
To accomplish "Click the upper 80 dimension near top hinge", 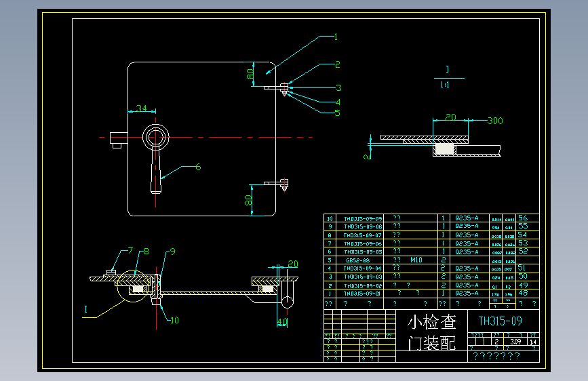I will coord(250,73).
